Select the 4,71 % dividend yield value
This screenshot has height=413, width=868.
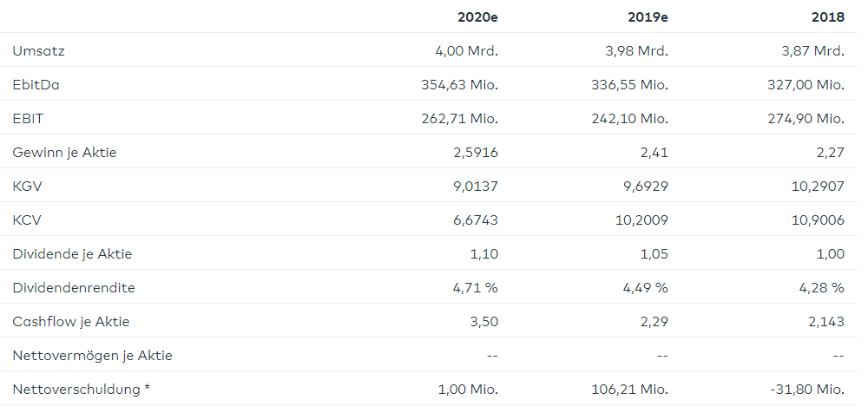click(x=475, y=288)
